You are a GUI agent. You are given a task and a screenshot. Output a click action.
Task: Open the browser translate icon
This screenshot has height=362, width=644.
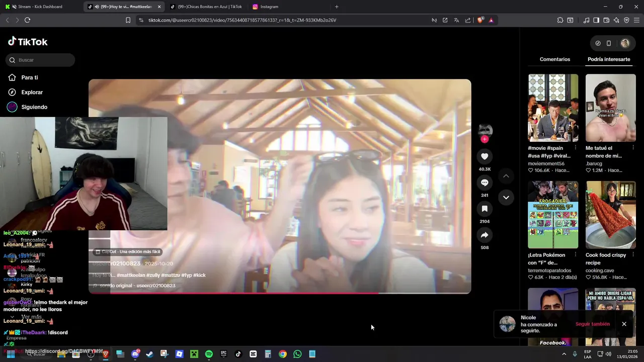[456, 20]
